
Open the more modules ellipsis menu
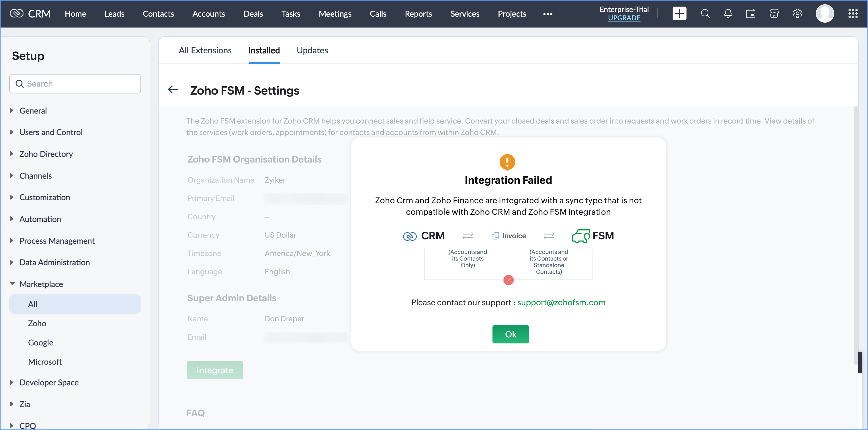(x=548, y=14)
